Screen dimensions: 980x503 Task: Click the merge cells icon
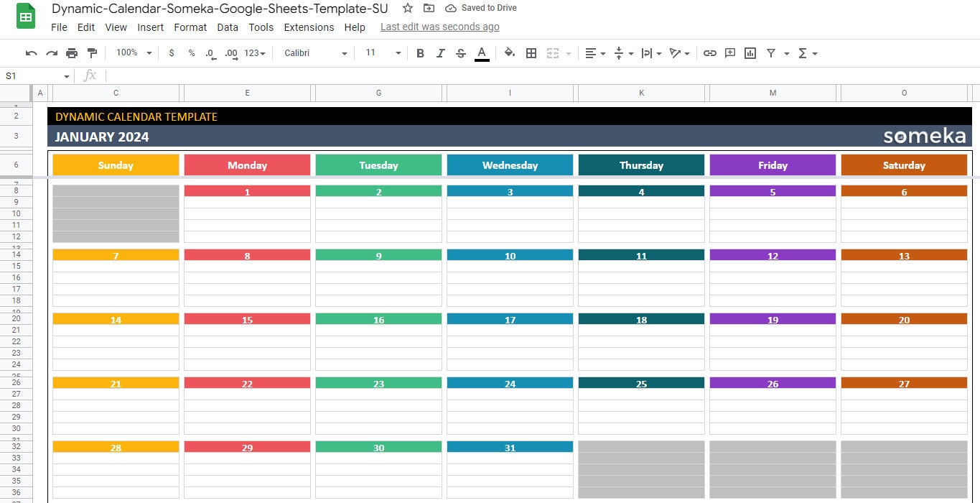tap(553, 53)
